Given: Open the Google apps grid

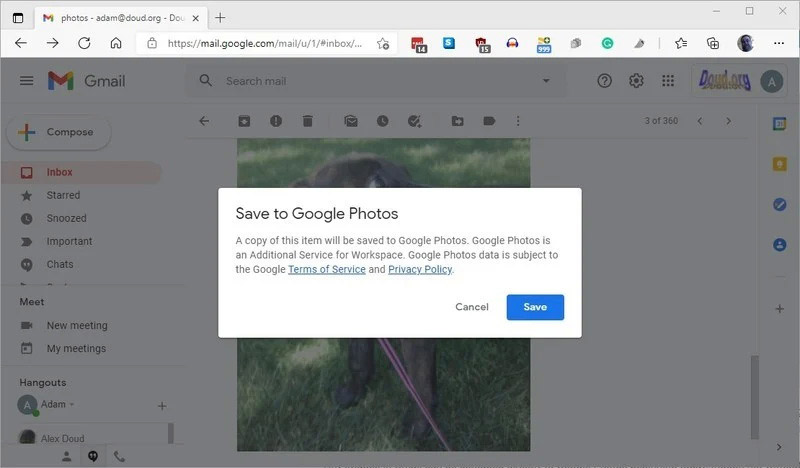Looking at the screenshot, I should pyautogui.click(x=668, y=81).
